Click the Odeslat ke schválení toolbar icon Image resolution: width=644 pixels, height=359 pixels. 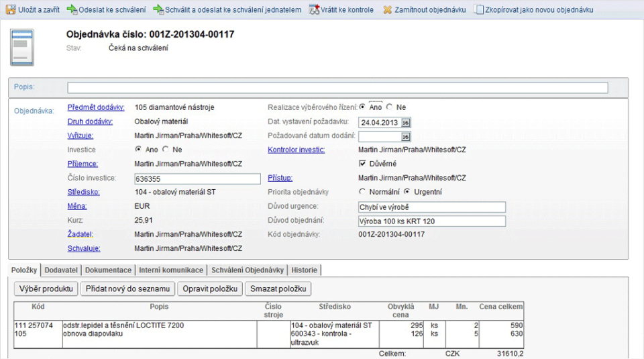tap(72, 10)
